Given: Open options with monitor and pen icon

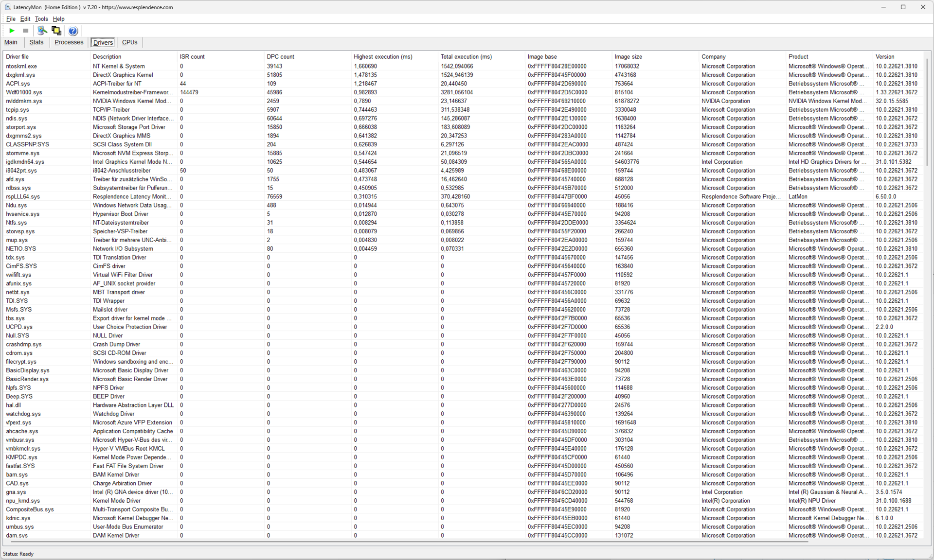Looking at the screenshot, I should point(42,31).
